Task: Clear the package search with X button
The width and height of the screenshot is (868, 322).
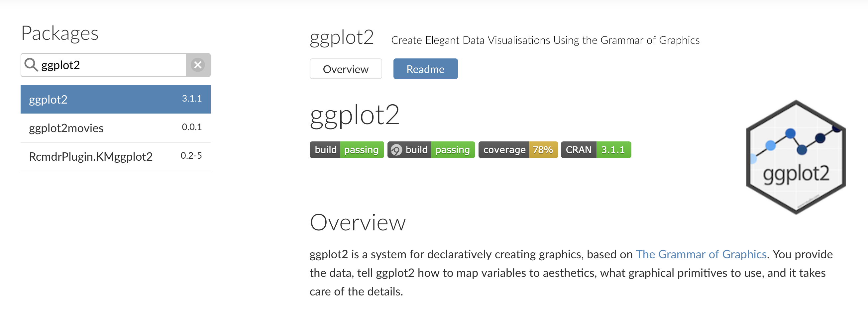Action: pos(198,65)
